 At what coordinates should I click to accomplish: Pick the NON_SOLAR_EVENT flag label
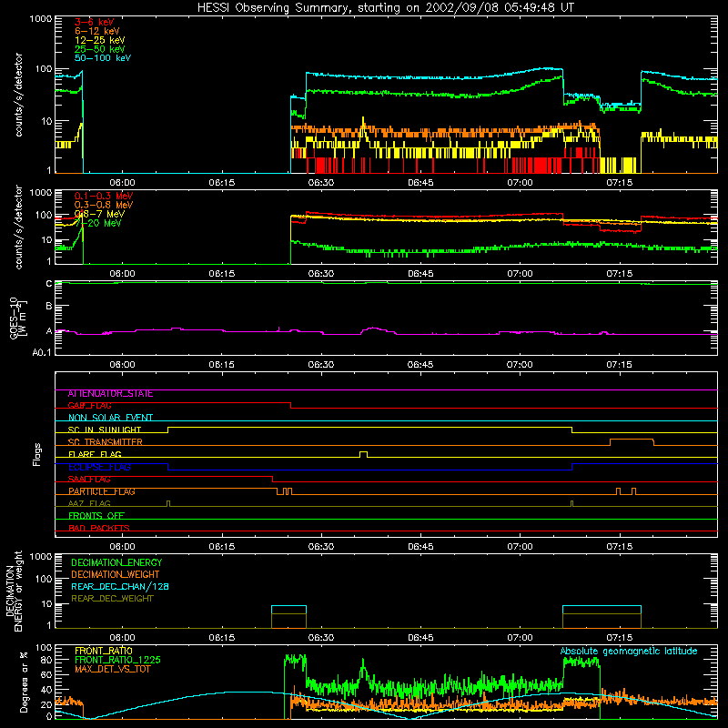point(110,418)
